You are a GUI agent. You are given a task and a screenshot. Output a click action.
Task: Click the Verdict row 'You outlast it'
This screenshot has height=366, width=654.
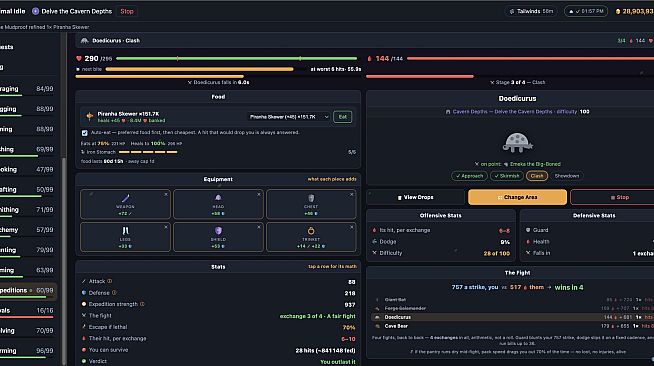218,361
